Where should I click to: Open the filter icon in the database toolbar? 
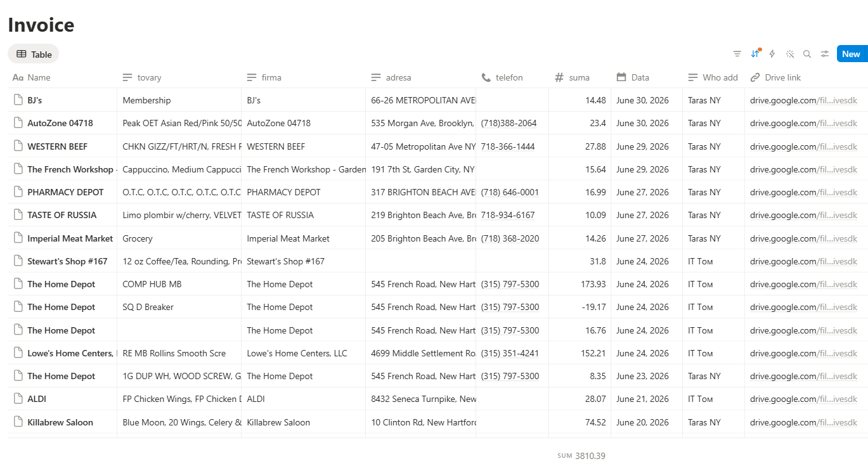737,54
